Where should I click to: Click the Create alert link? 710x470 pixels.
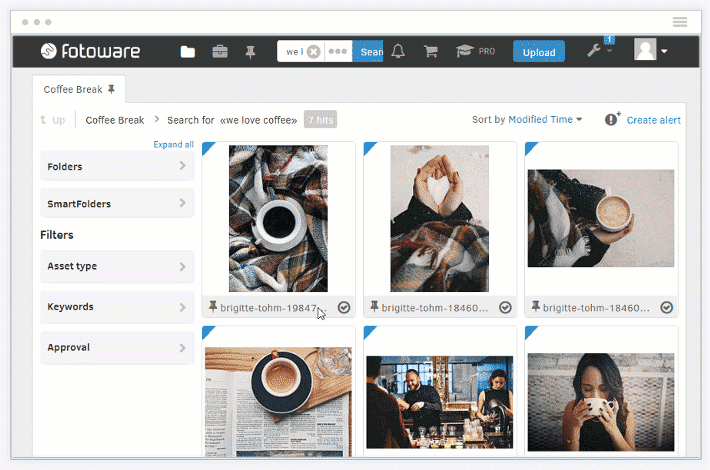(653, 120)
